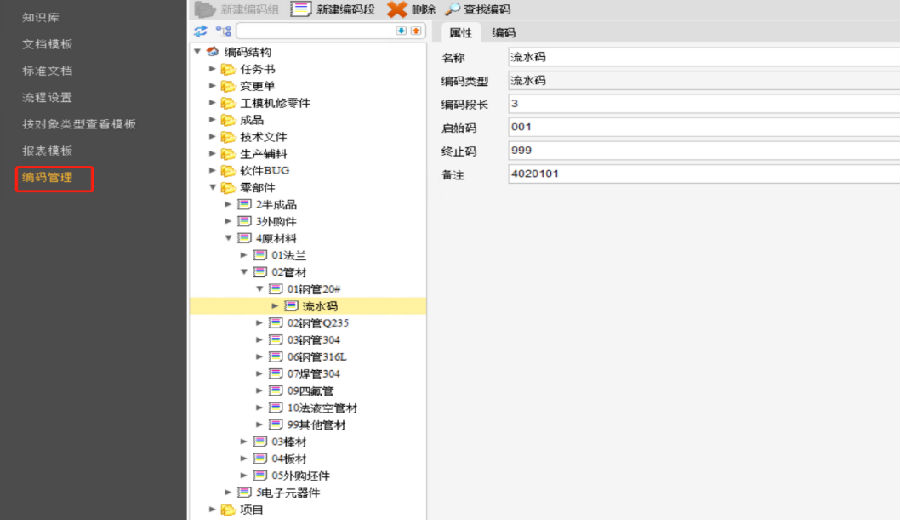Click the tree structure icon beside refresh
Viewport: 900px width, 520px height.
click(x=223, y=31)
